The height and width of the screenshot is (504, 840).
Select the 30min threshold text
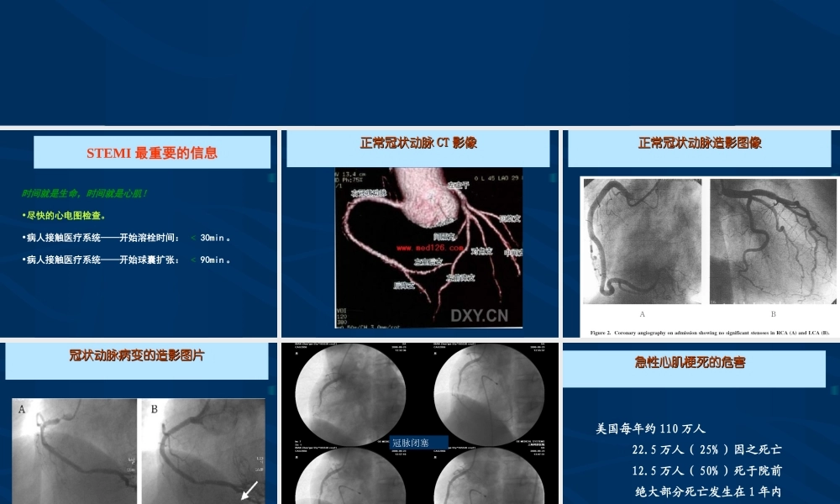[x=208, y=237]
